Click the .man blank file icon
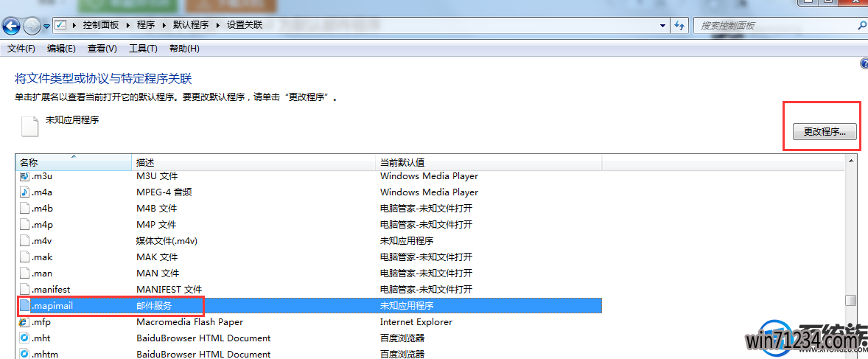This screenshot has height=359, width=868. click(x=24, y=273)
